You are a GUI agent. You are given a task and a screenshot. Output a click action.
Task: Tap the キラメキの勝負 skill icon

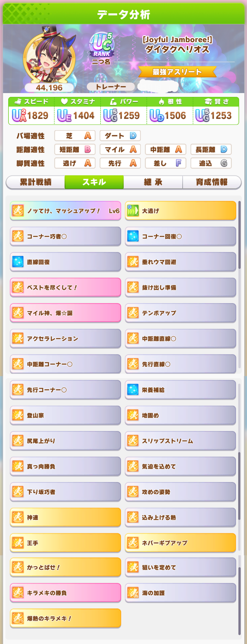click(18, 593)
